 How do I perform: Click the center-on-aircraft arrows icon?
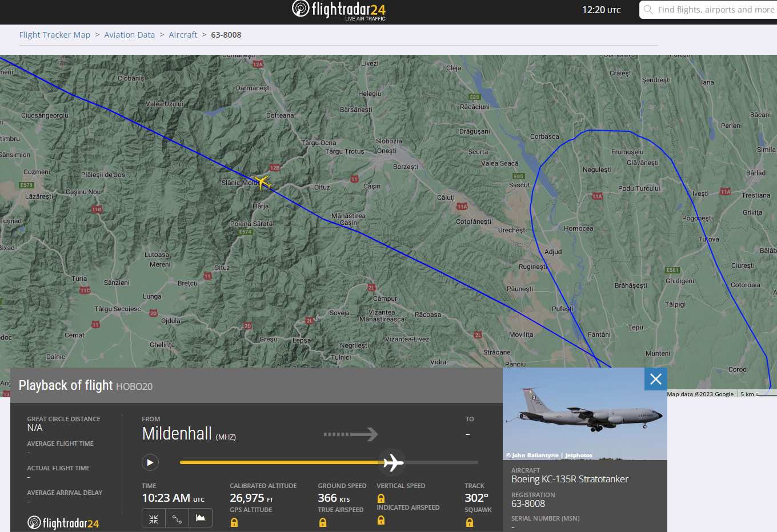(154, 518)
